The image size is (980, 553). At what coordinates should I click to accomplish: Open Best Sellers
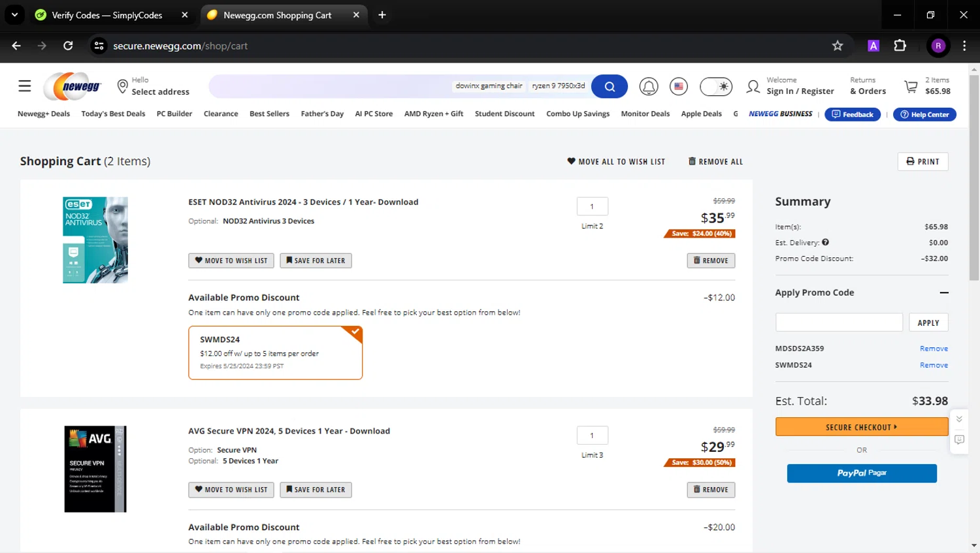click(x=269, y=114)
